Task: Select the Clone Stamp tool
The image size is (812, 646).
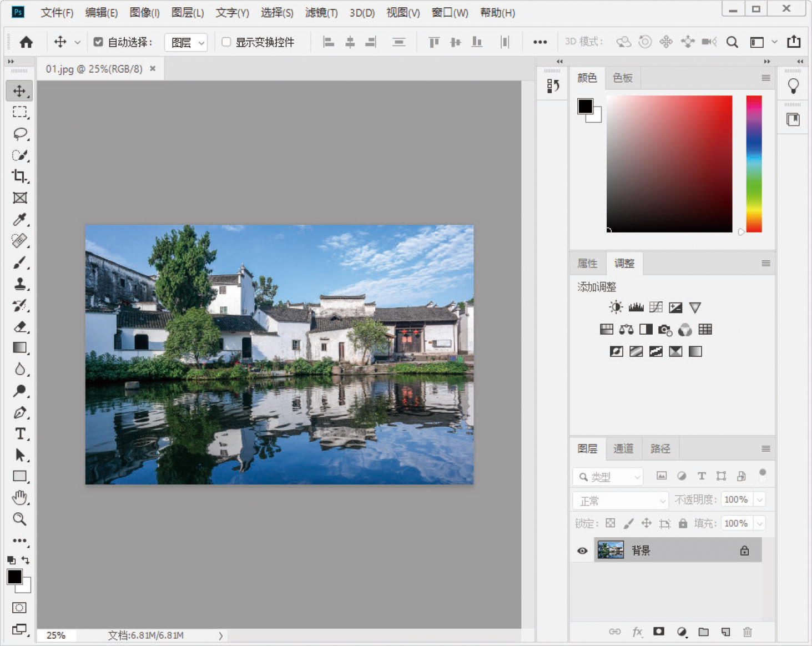Action: pyautogui.click(x=19, y=284)
